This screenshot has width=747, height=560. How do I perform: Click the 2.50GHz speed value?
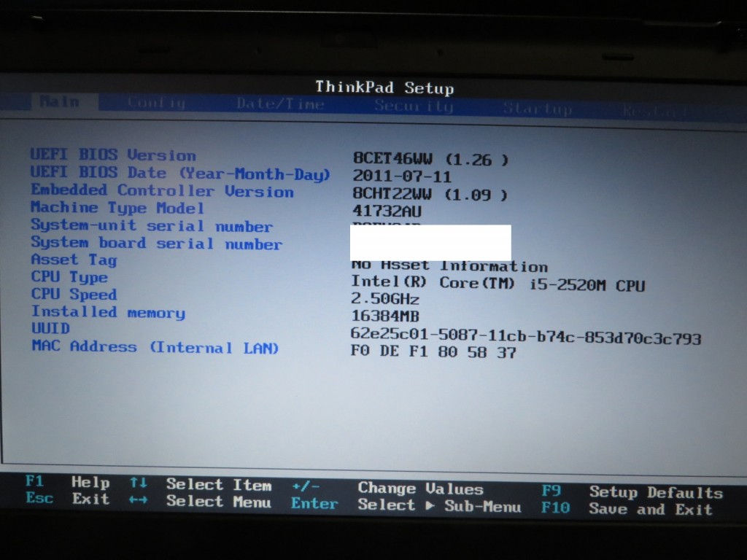(385, 298)
